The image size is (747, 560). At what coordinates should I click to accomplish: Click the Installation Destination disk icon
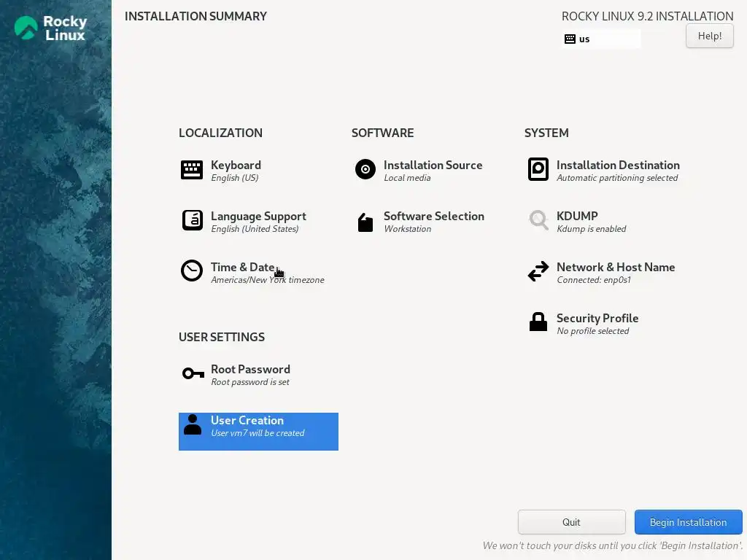(538, 169)
